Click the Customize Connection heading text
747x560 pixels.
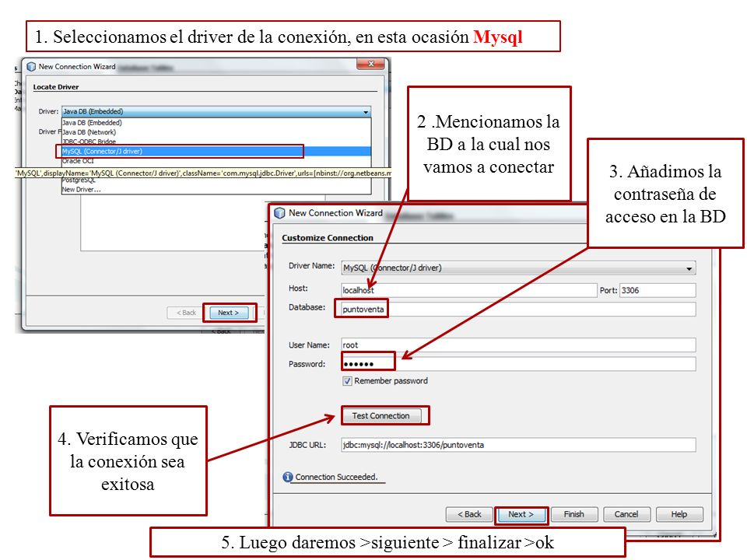click(328, 238)
